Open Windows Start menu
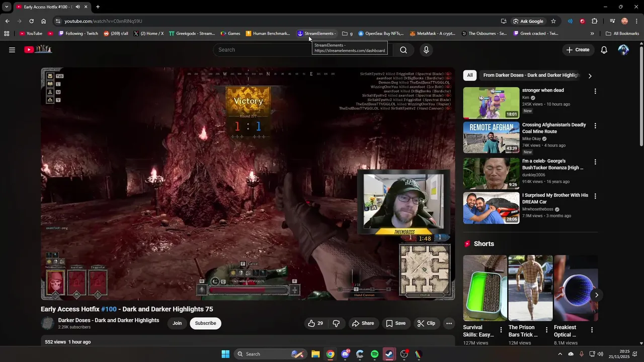This screenshot has width=644, height=362. pyautogui.click(x=225, y=354)
